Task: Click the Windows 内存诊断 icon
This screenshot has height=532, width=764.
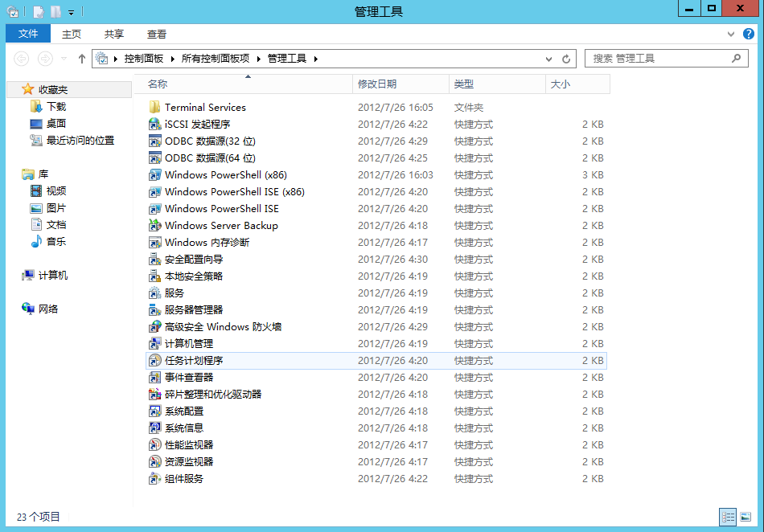Action: (154, 243)
